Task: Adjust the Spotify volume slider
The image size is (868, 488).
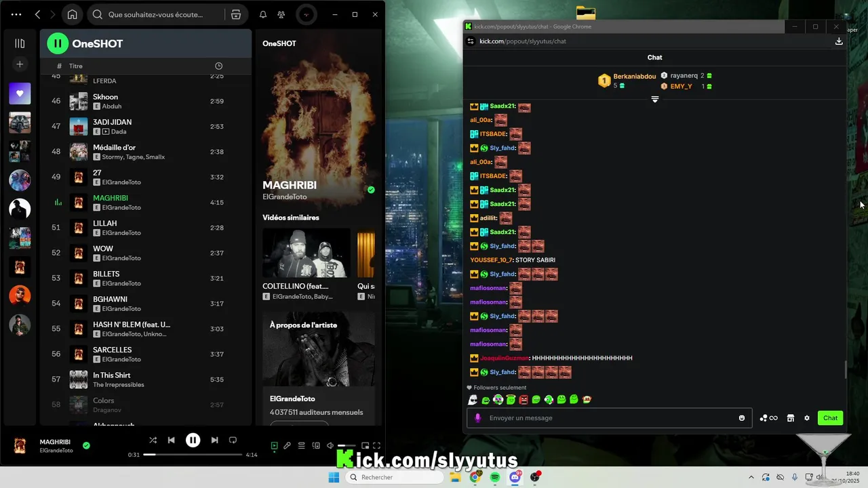Action: (x=347, y=445)
